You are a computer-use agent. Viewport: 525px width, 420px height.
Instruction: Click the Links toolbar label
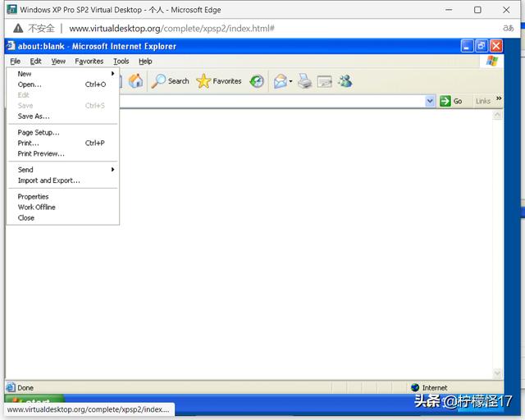pyautogui.click(x=483, y=101)
